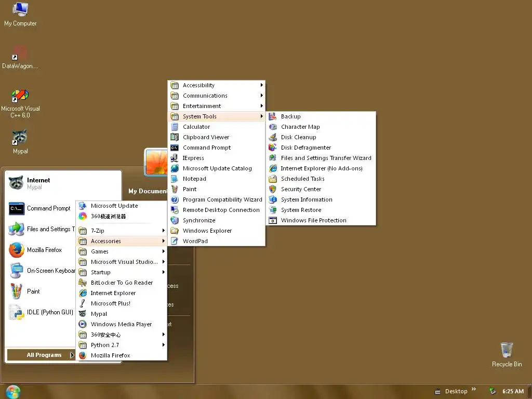Select the Microsoft Visual C++ 6.0 desktop icon

pos(20,103)
